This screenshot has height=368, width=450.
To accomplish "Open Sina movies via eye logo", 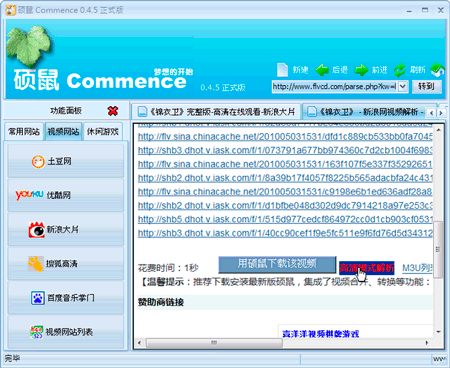I will pos(37,230).
